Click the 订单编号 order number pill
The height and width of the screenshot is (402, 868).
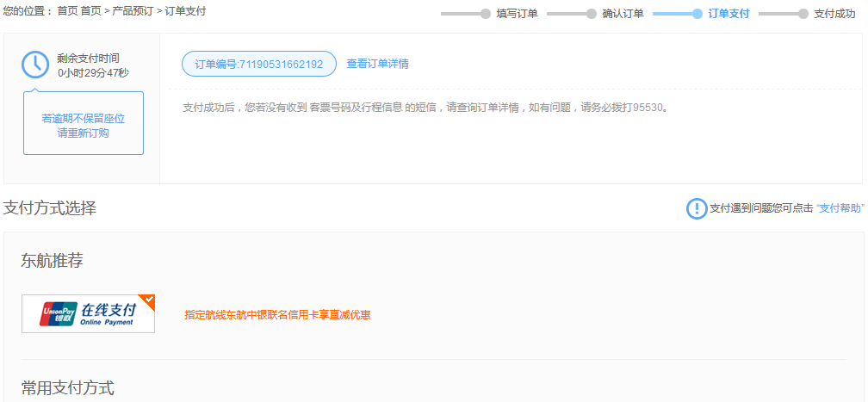point(258,64)
